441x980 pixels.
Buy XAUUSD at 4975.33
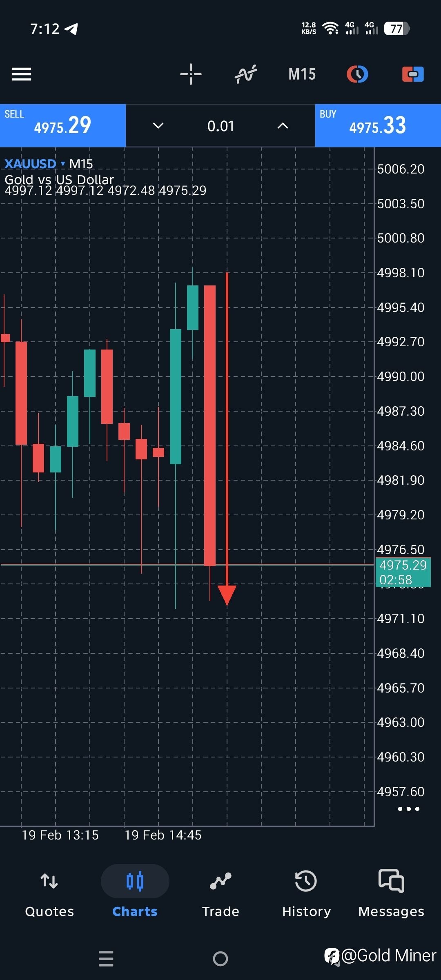(x=378, y=125)
